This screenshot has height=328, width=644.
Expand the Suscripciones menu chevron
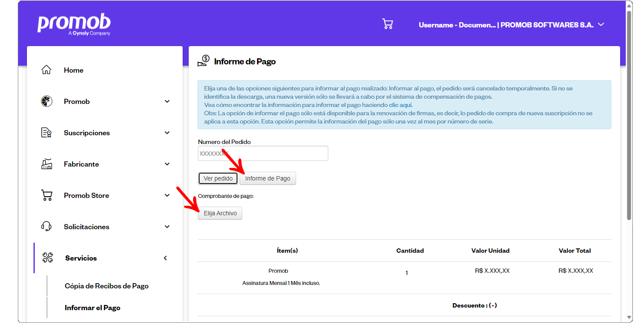point(167,133)
